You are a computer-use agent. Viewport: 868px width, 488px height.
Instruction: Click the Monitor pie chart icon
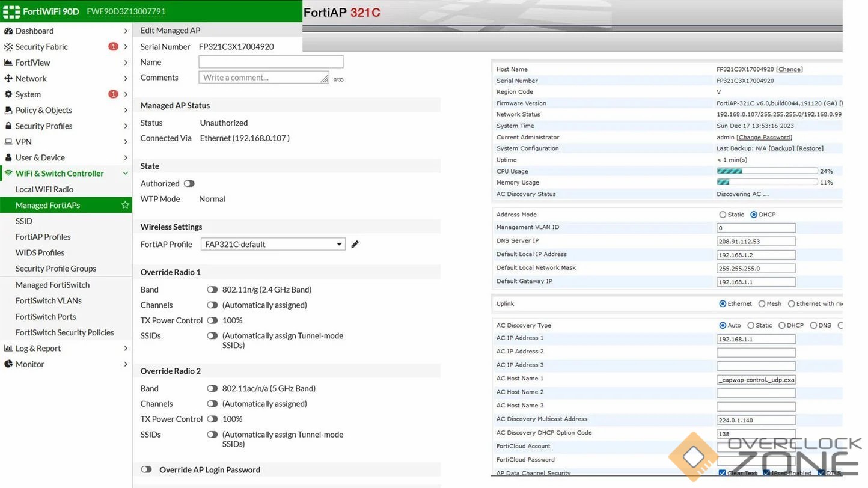[8, 364]
